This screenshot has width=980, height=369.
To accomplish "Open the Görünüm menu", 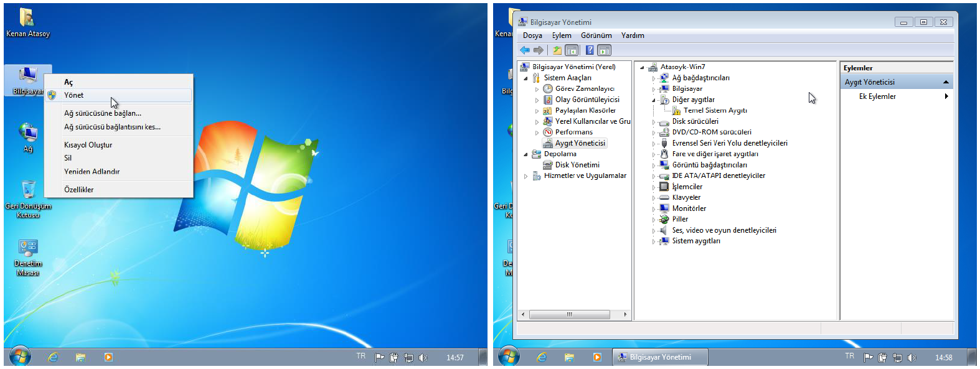I will click(596, 35).
